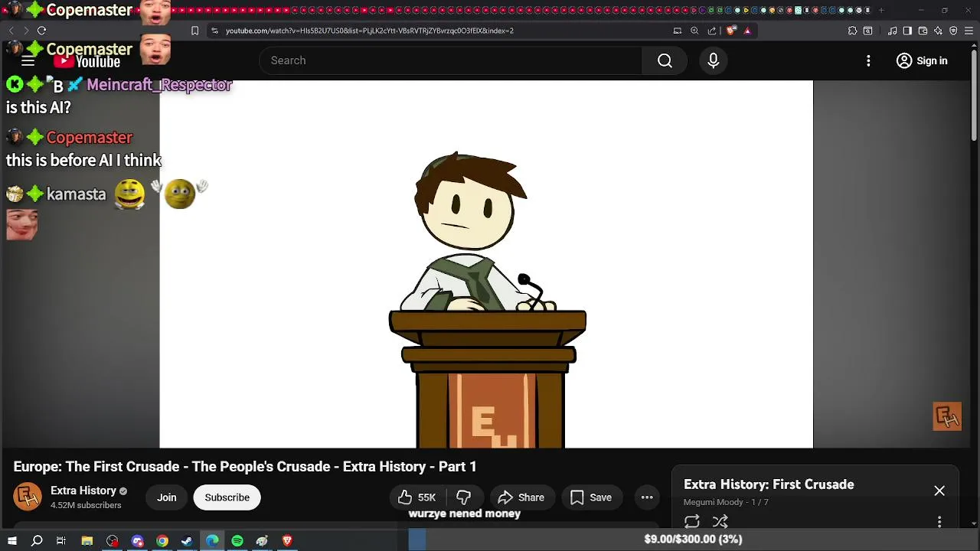Image resolution: width=980 pixels, height=551 pixels.
Task: Open Brave Wallet icon
Action: (x=923, y=31)
